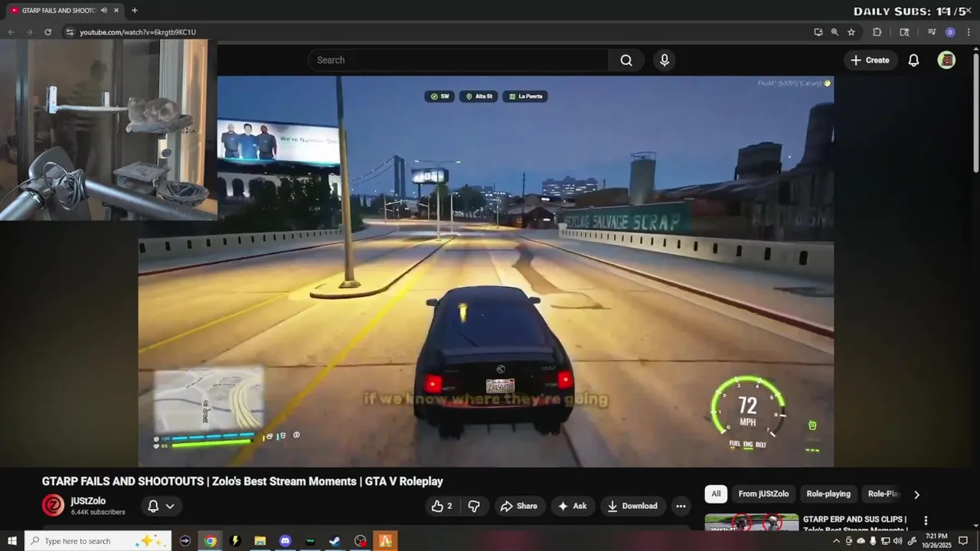Download the video
Screen dimensions: 980x551
(x=632, y=506)
